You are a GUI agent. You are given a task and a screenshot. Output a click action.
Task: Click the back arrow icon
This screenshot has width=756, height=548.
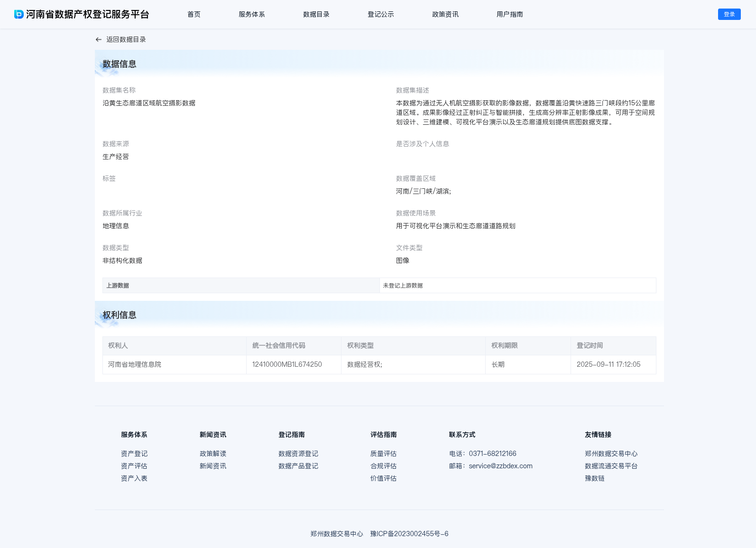[99, 39]
